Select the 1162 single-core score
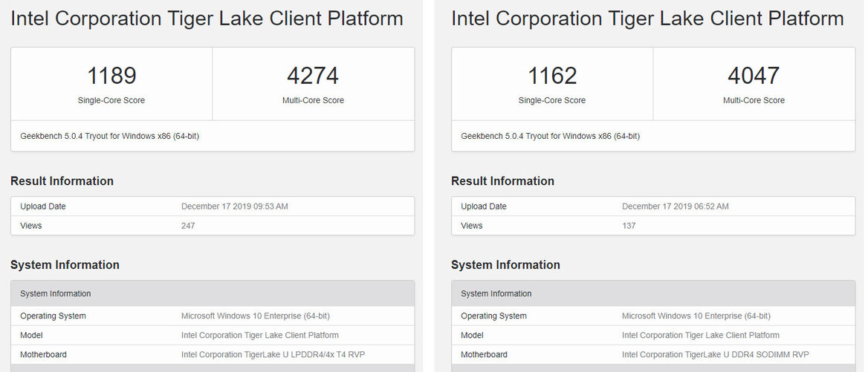 click(552, 76)
